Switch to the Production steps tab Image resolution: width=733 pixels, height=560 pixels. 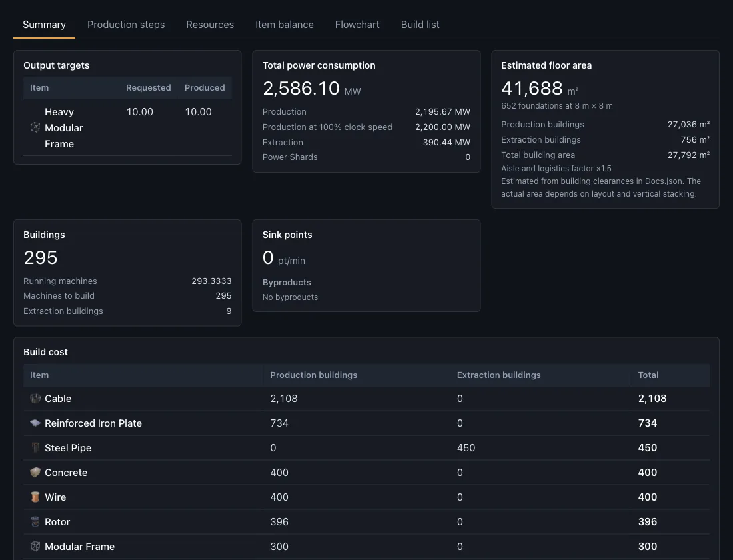point(126,24)
